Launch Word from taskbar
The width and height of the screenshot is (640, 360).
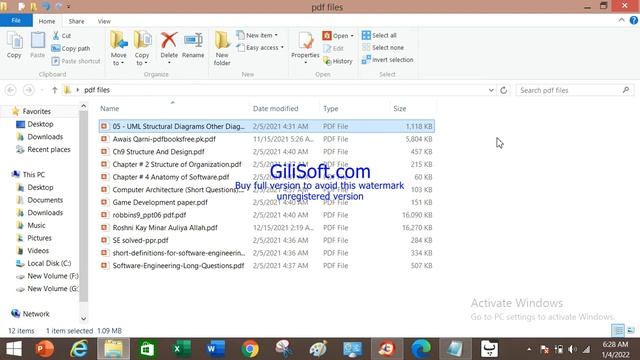(216, 349)
